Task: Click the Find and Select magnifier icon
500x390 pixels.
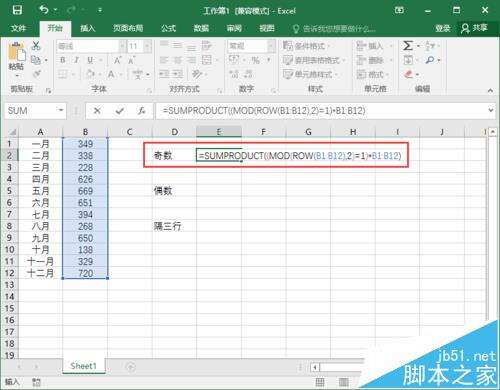Action: [x=430, y=60]
